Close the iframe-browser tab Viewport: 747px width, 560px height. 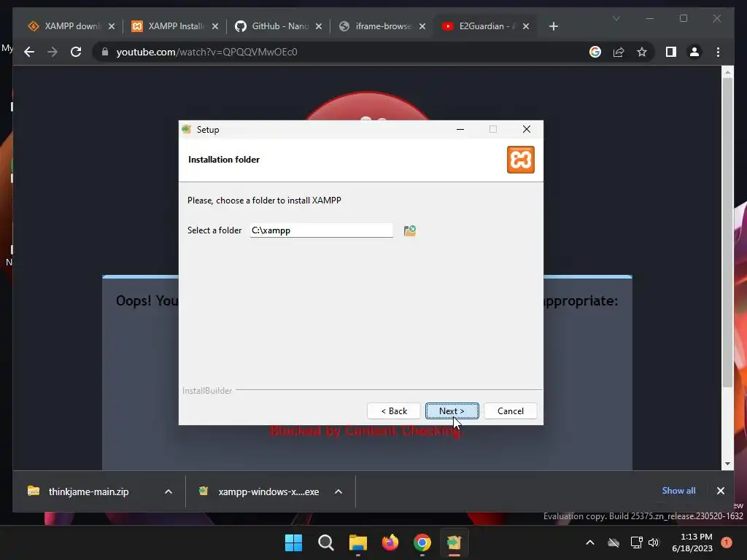pos(422,26)
